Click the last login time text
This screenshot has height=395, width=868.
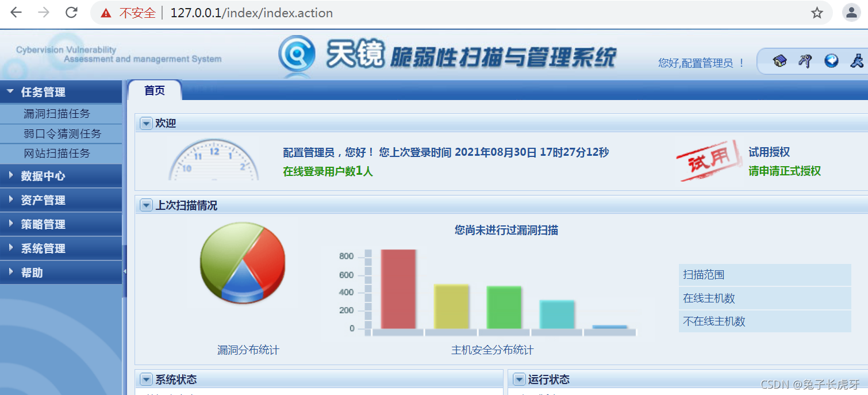click(494, 152)
